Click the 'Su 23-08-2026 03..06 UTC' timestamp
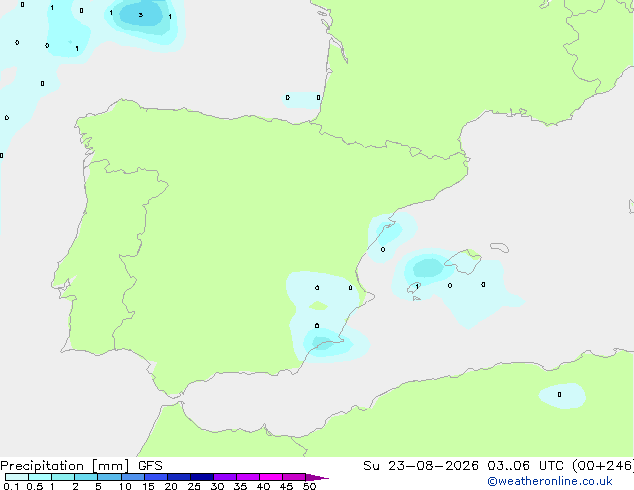 tap(463, 466)
